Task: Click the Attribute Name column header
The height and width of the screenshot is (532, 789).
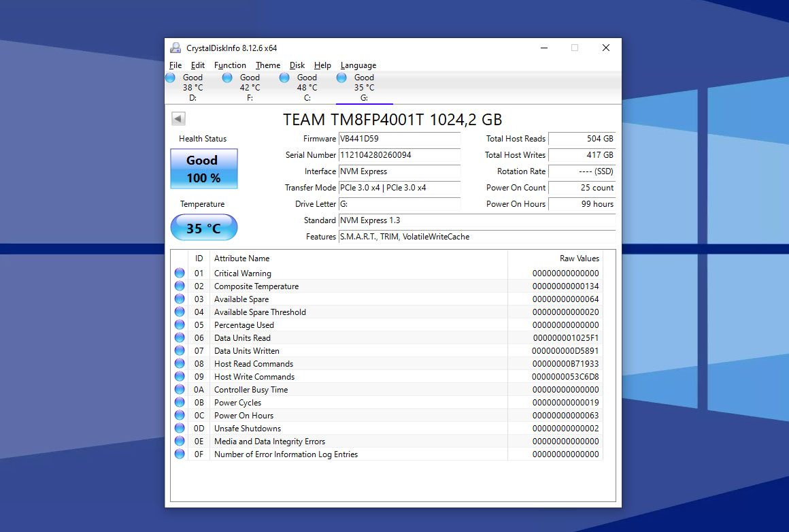Action: pos(358,259)
